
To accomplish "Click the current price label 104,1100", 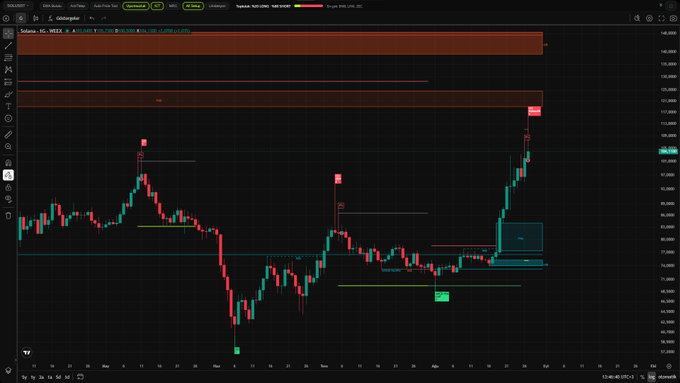I will tap(668, 151).
